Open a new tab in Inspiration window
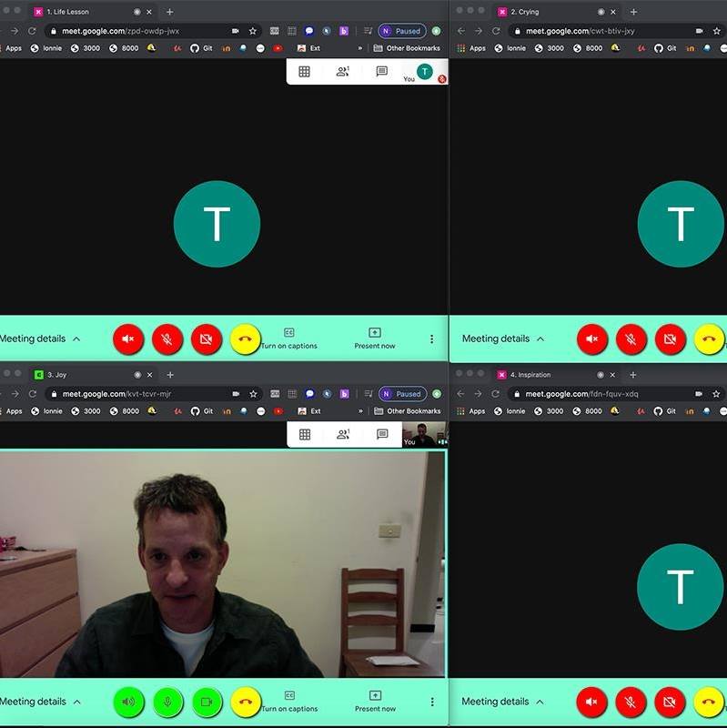Image resolution: width=727 pixels, height=728 pixels. pyautogui.click(x=633, y=375)
